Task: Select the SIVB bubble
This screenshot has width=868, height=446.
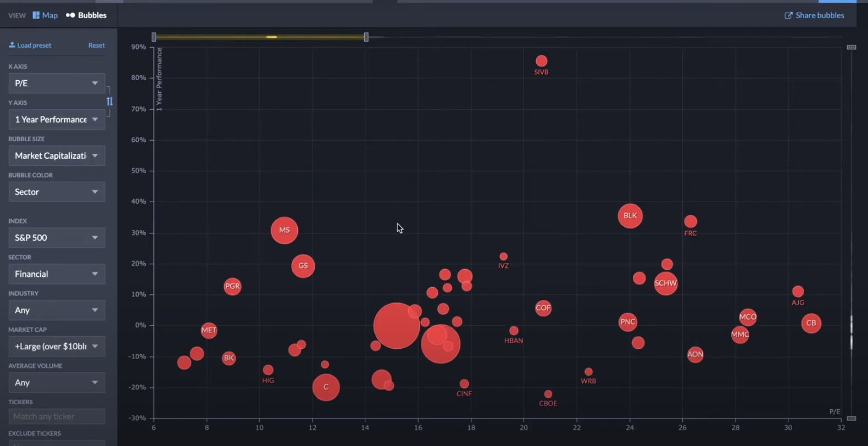Action: (x=542, y=61)
